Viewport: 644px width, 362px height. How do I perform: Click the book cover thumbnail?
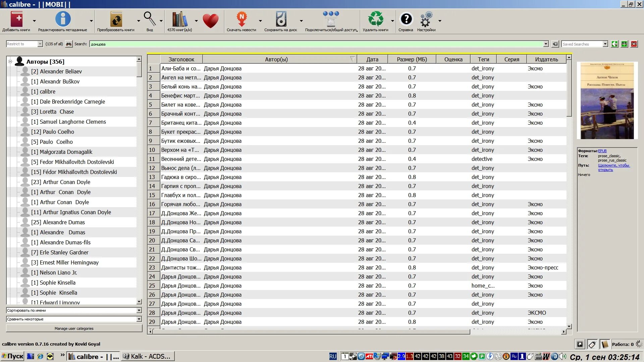coord(607,101)
